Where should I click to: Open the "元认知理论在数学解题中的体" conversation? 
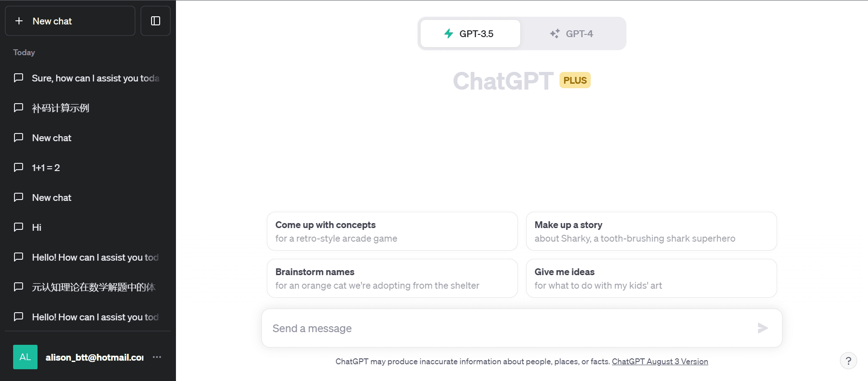click(x=94, y=287)
